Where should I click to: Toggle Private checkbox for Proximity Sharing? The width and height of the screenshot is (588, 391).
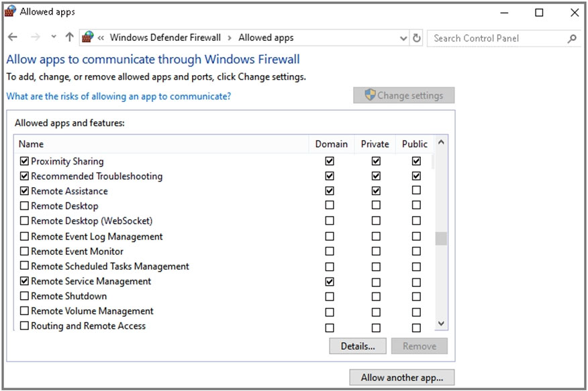click(x=376, y=161)
